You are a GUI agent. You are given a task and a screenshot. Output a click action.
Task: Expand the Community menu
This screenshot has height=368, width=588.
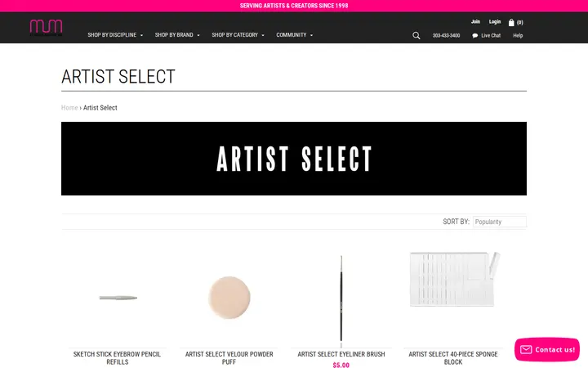(x=295, y=35)
